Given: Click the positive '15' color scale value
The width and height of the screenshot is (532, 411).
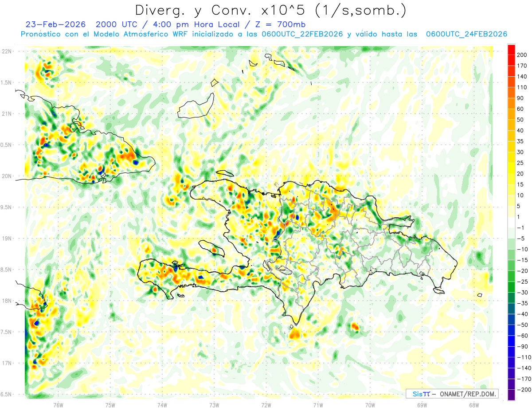Looking at the screenshot, I should (520, 184).
